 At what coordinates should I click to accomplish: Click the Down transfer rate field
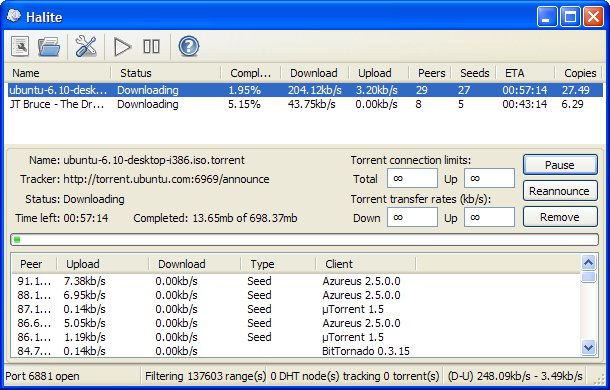tap(412, 217)
